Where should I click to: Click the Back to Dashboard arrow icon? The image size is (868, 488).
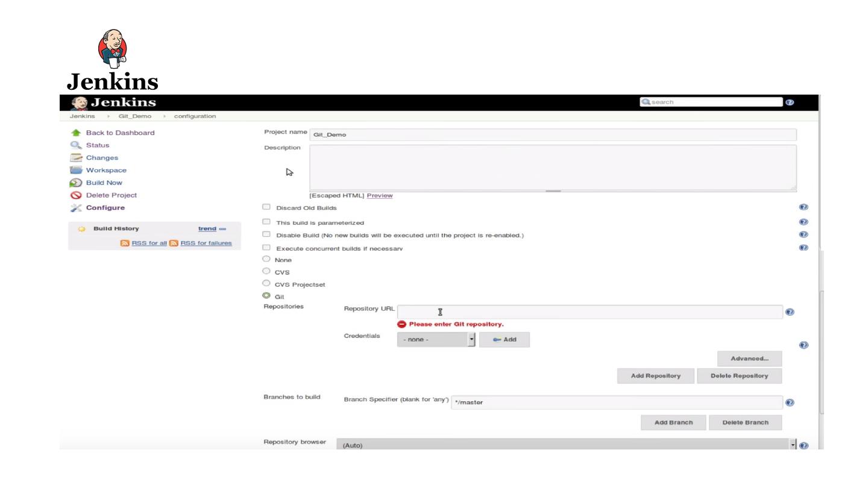[76, 133]
